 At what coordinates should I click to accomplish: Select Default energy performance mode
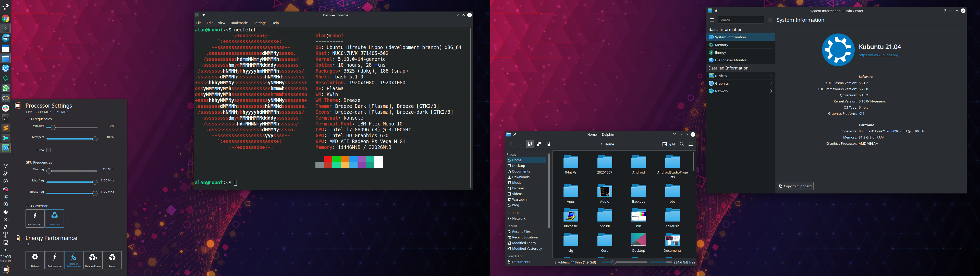(35, 260)
